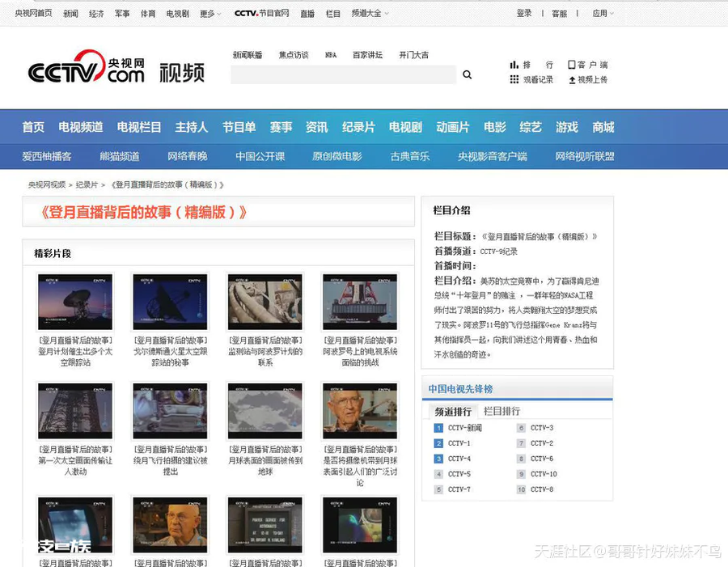Open 新闻 in the top bar
Image resolution: width=728 pixels, height=567 pixels.
point(70,14)
